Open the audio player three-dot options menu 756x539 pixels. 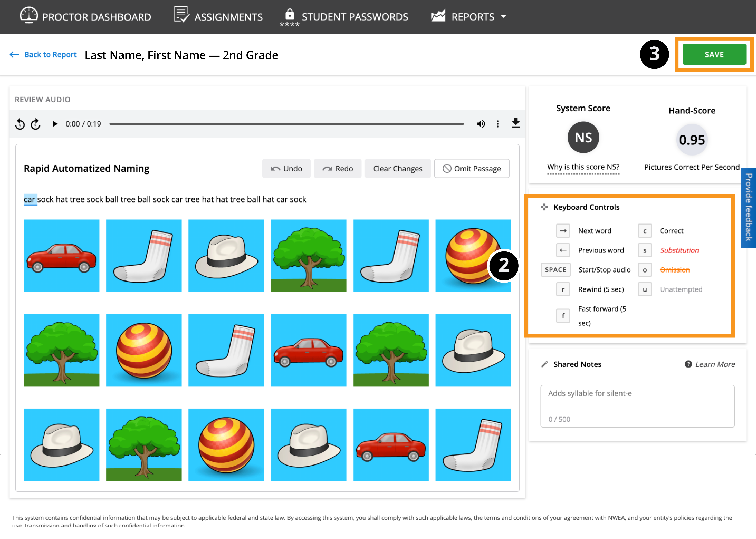[x=498, y=124]
